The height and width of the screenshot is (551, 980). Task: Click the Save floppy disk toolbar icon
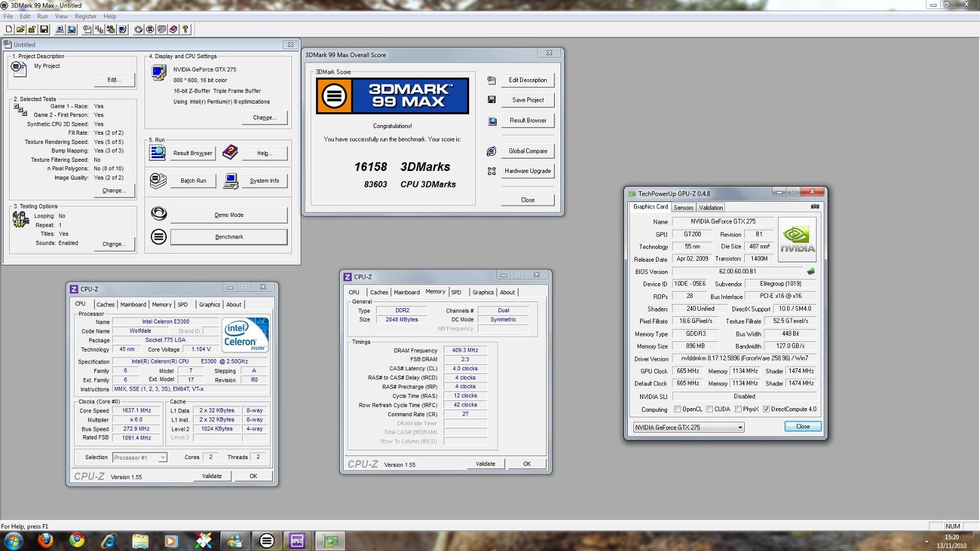click(x=44, y=29)
